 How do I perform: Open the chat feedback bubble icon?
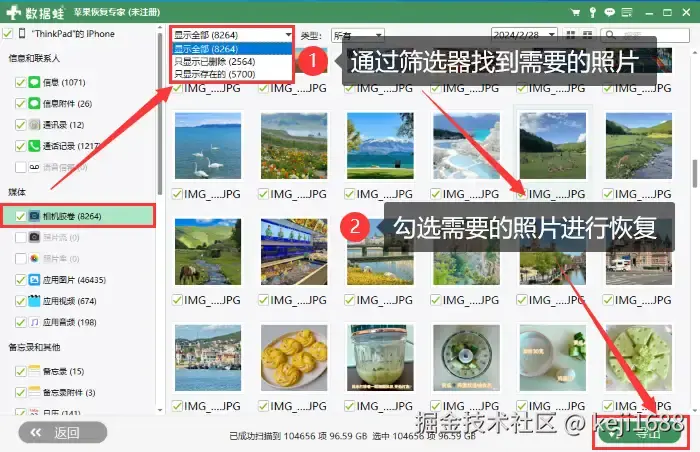[609, 13]
